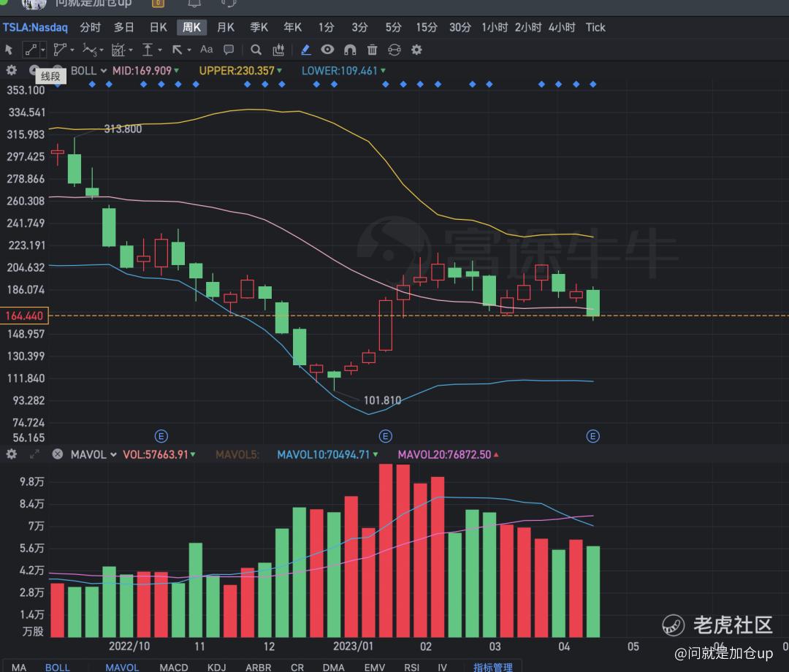Select the 1小时 hourly interval
This screenshot has height=672, width=789.
tap(494, 27)
